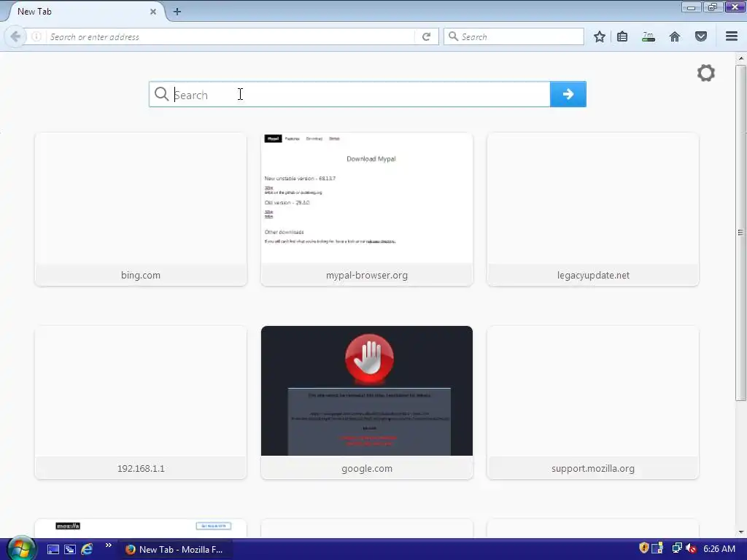Open the partially visible mozilla tile
Screen dimensions: 747x560
[141, 528]
